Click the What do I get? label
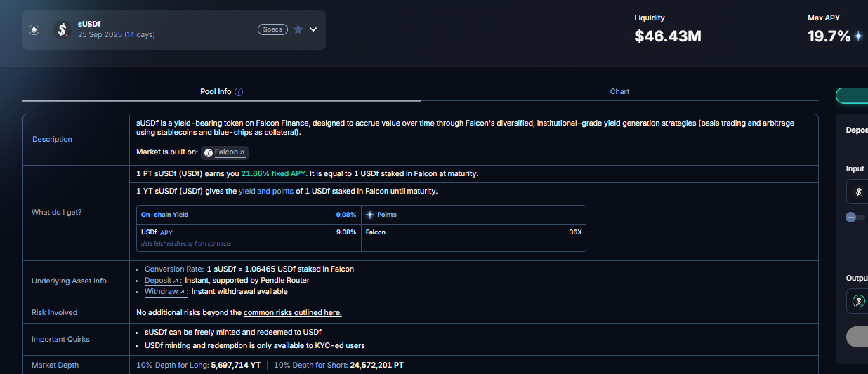Screen dimensions: 868x374 pyautogui.click(x=57, y=212)
